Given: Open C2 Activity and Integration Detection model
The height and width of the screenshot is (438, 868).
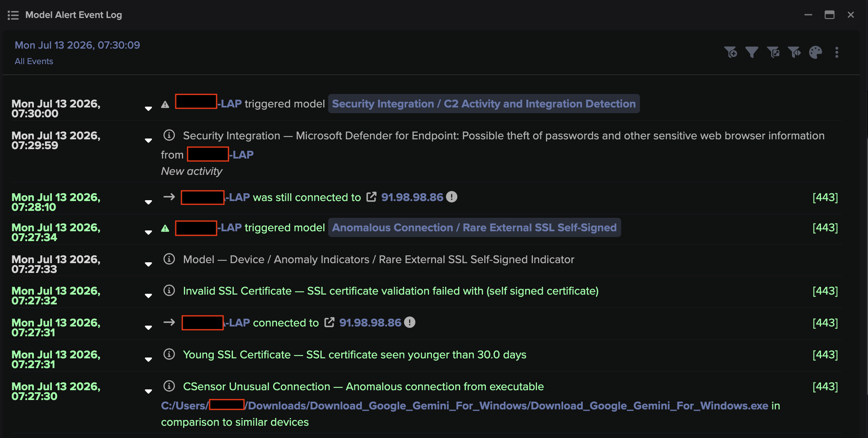Looking at the screenshot, I should (484, 104).
